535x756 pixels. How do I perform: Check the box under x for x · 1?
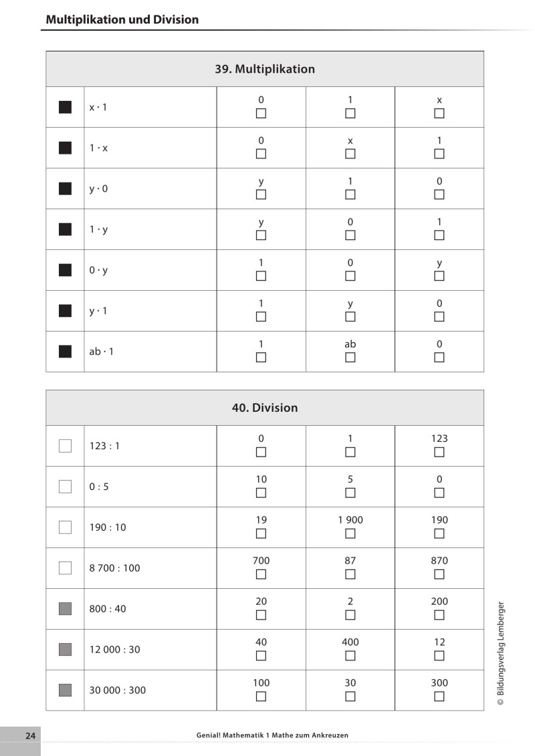coord(439,114)
